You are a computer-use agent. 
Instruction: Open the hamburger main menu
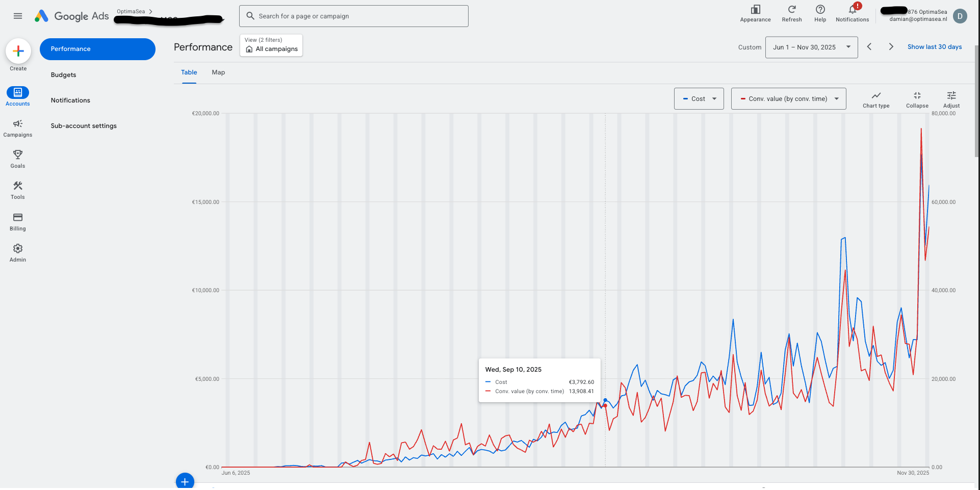tap(18, 16)
